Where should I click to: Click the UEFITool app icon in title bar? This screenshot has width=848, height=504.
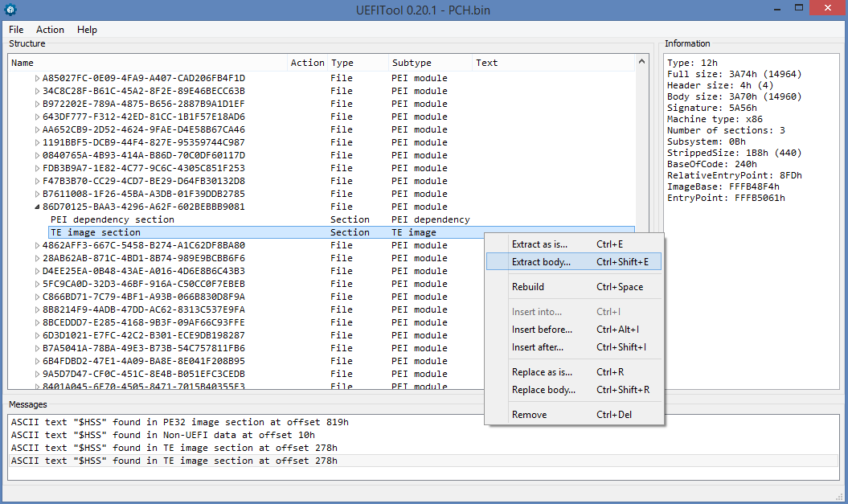click(10, 9)
